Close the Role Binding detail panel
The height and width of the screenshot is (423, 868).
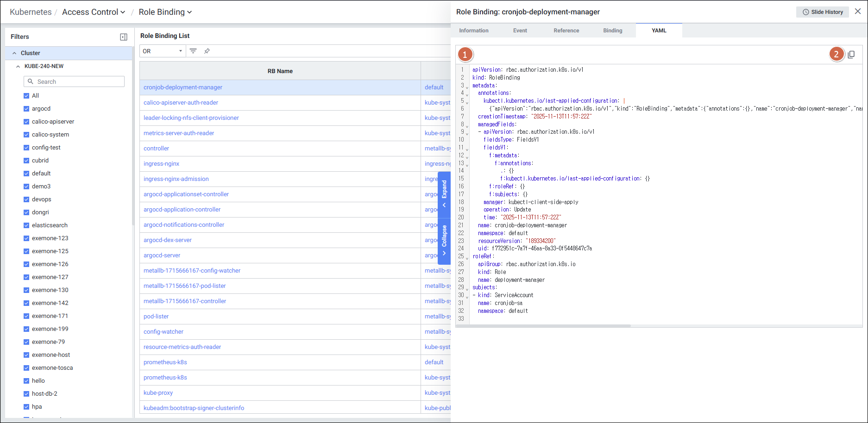tap(858, 12)
